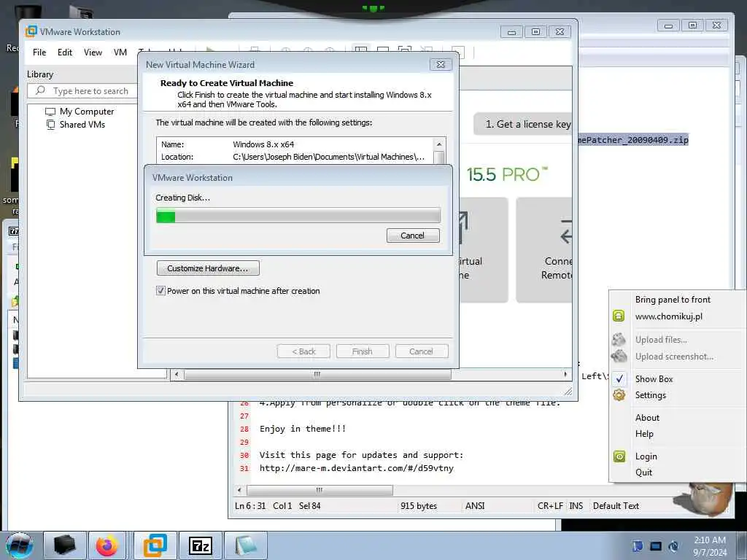This screenshot has height=560, width=747.
Task: Click the INS status entry
Action: [576, 506]
